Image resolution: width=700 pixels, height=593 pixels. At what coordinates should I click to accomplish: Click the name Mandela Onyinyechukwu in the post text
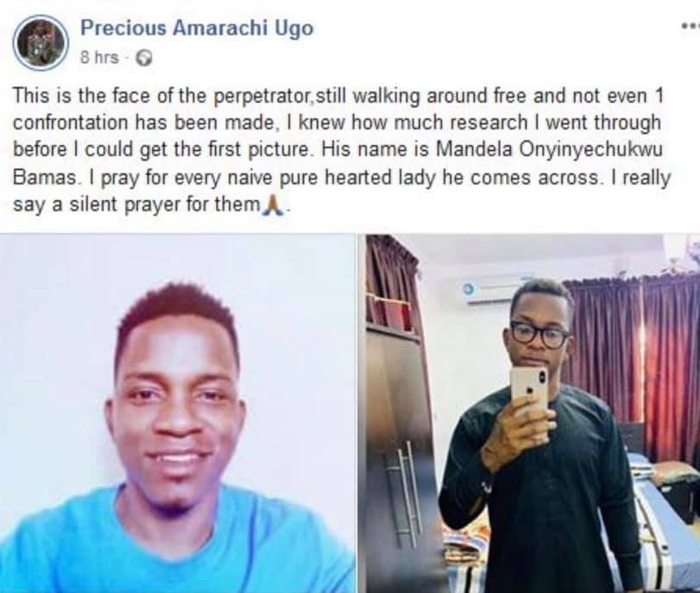coord(549,150)
